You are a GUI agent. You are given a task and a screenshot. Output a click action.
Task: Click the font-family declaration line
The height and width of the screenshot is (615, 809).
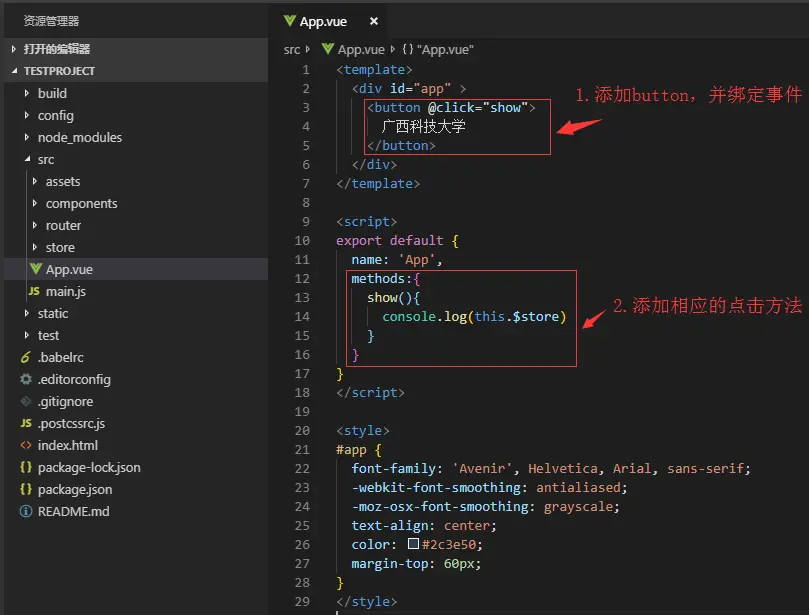pyautogui.click(x=551, y=468)
